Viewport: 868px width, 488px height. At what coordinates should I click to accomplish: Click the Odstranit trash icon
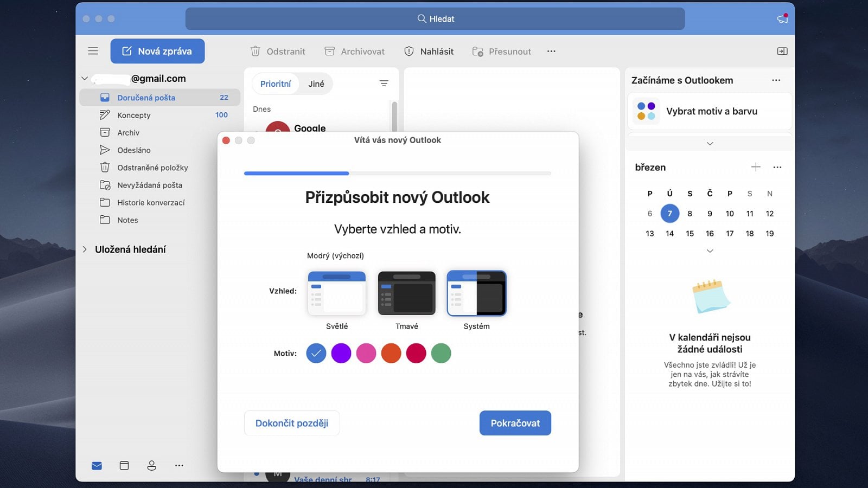coord(256,51)
